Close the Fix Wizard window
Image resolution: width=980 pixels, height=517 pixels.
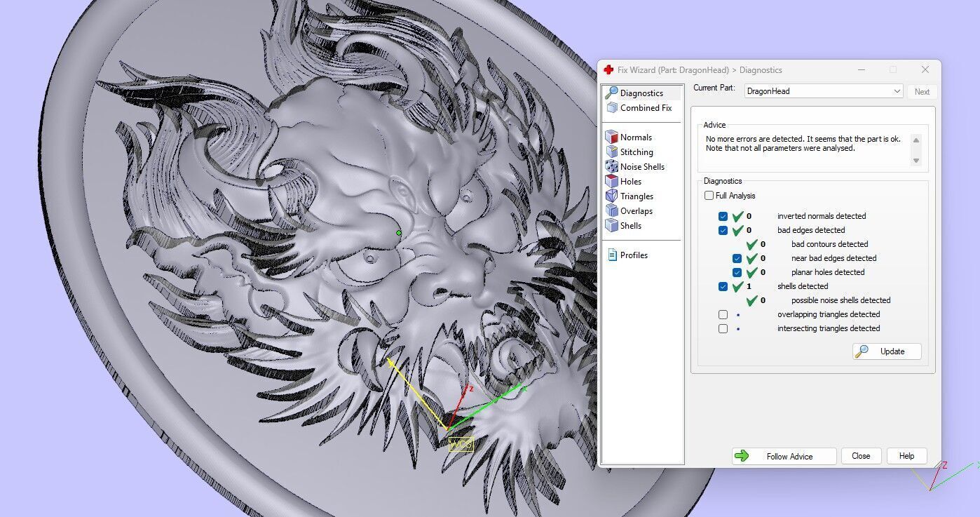click(925, 69)
